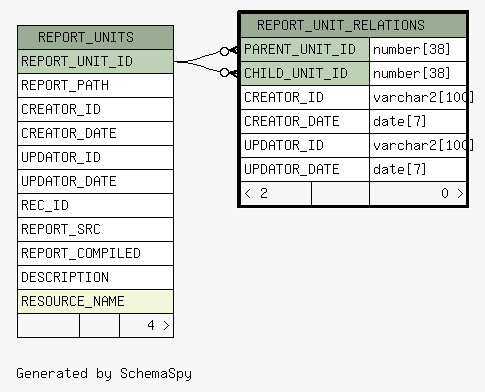Click the REPORT_PATH column row

tap(95, 85)
